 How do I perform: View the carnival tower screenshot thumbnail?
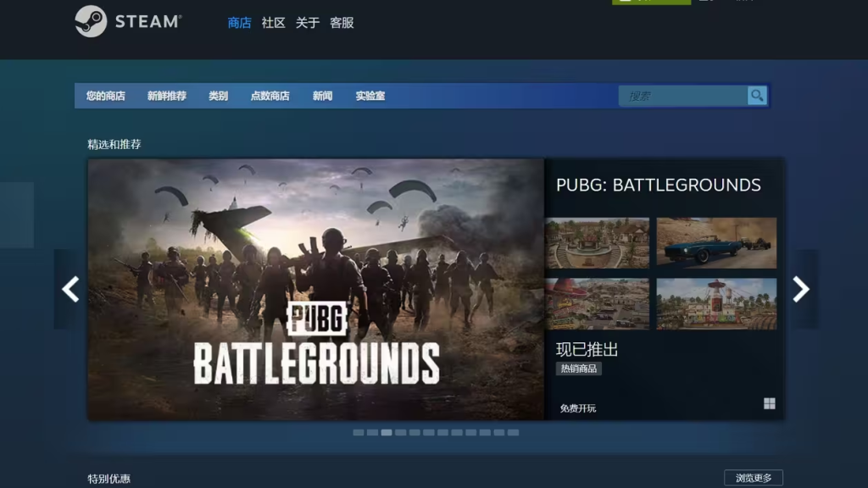(716, 304)
